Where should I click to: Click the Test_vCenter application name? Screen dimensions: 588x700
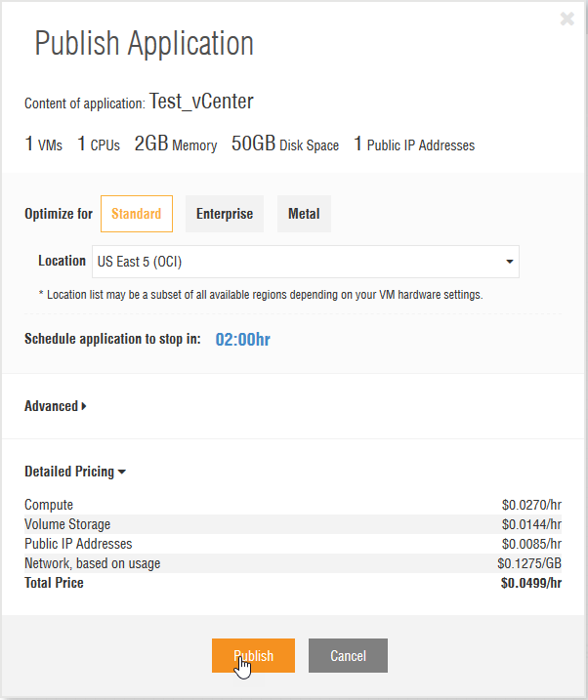201,103
